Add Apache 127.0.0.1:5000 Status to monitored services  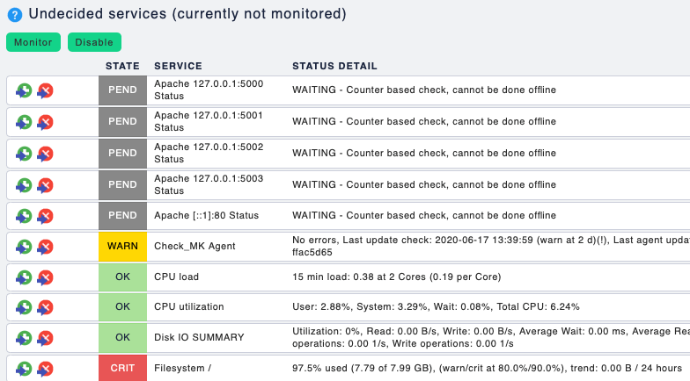coord(24,91)
